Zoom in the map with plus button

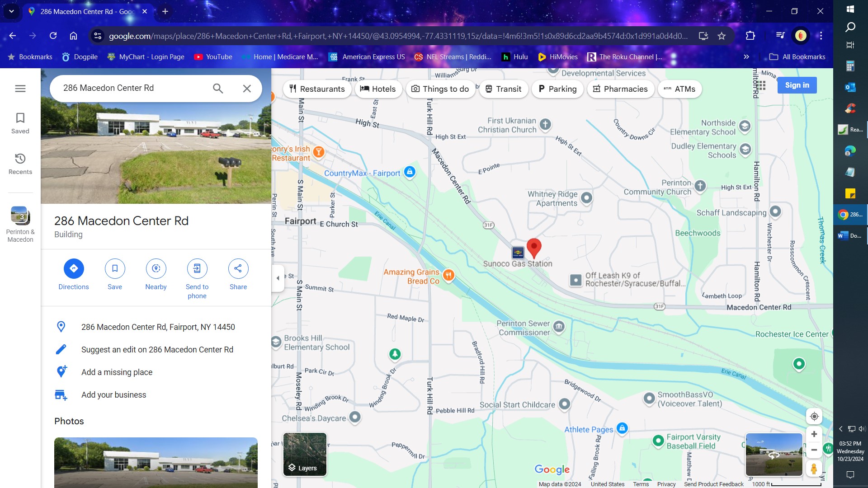click(814, 434)
